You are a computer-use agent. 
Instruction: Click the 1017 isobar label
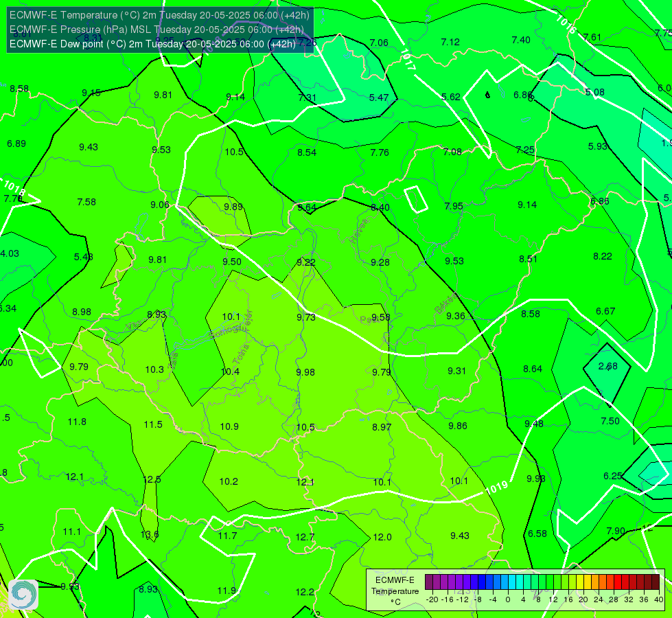[408, 60]
